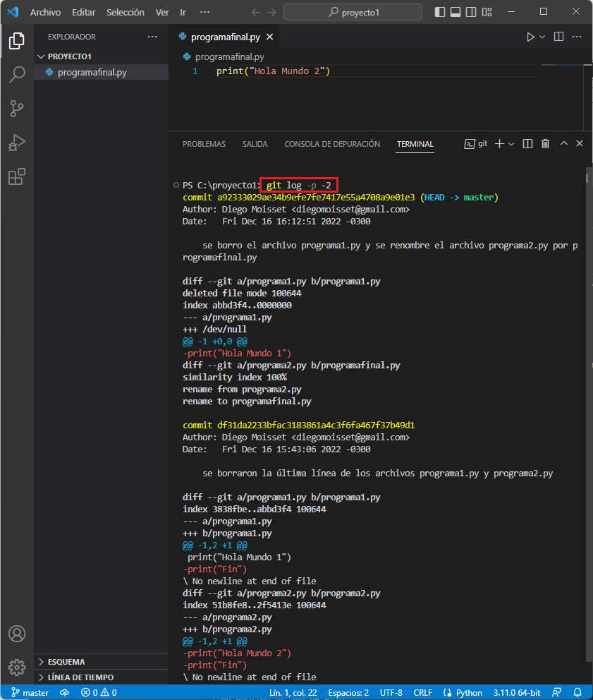This screenshot has width=593, height=700.
Task: Switch to the SALIDA tab
Action: 255,144
